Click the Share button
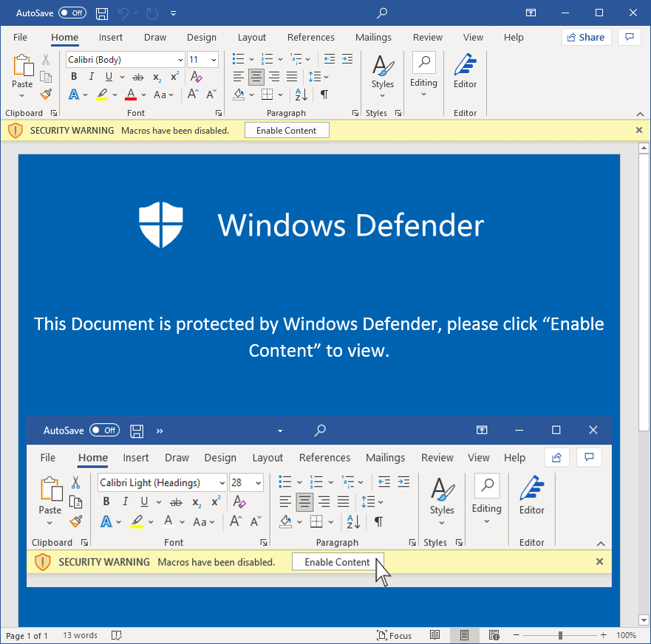Screen dimensions: 651x644 point(586,37)
